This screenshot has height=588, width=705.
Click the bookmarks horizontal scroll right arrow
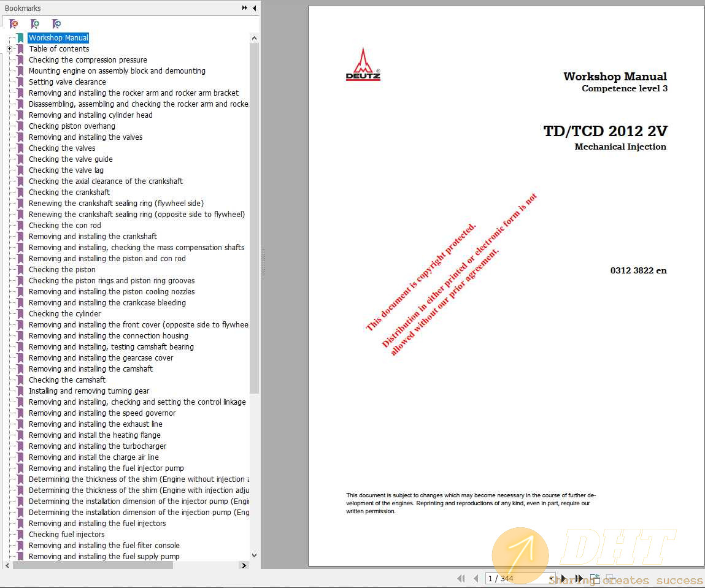tap(244, 565)
